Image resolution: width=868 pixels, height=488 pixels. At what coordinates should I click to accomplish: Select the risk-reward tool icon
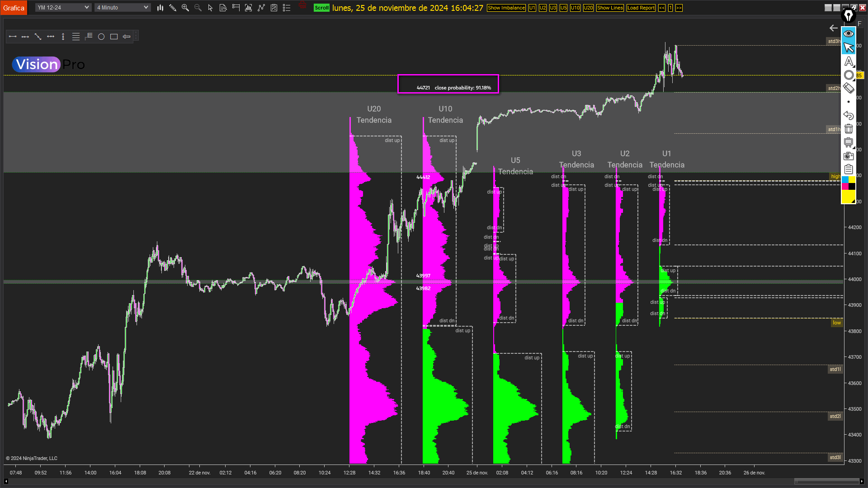coord(127,37)
